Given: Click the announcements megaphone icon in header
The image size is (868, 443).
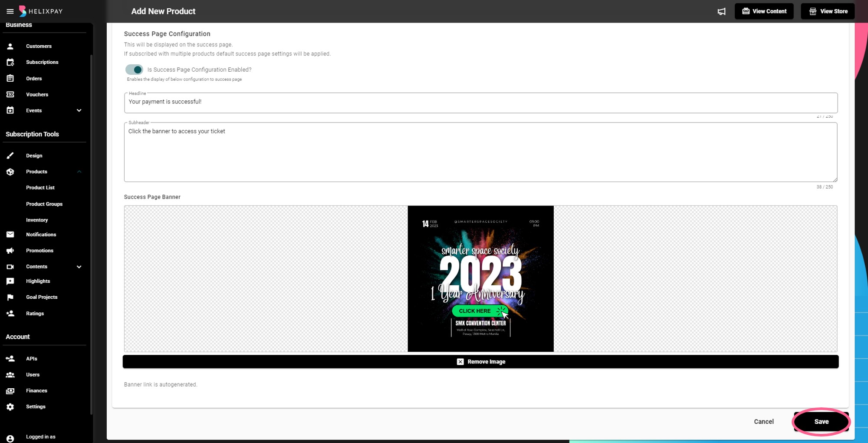Looking at the screenshot, I should click(x=721, y=12).
